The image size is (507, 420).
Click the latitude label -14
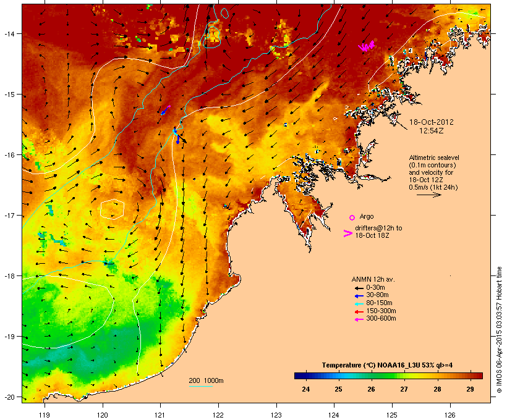click(9, 33)
